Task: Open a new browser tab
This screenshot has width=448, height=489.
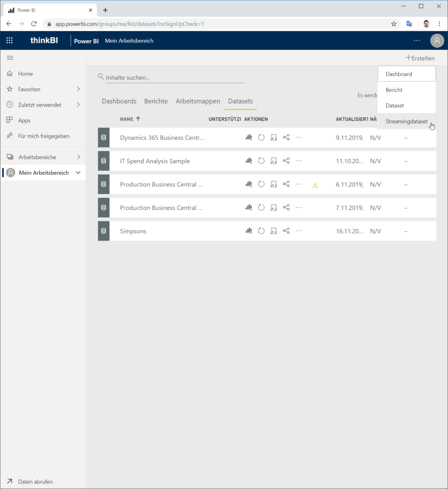Action: 105,11
